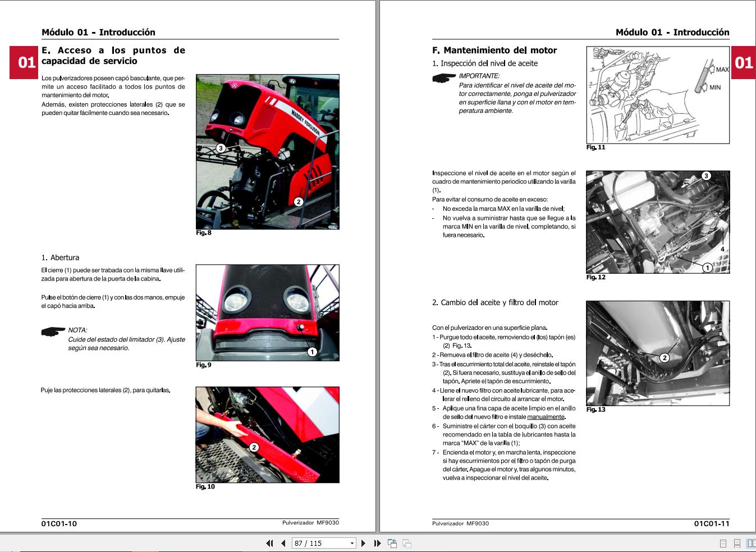Click the red 01 tab on right page
This screenshot has height=552, width=756.
coord(743,62)
